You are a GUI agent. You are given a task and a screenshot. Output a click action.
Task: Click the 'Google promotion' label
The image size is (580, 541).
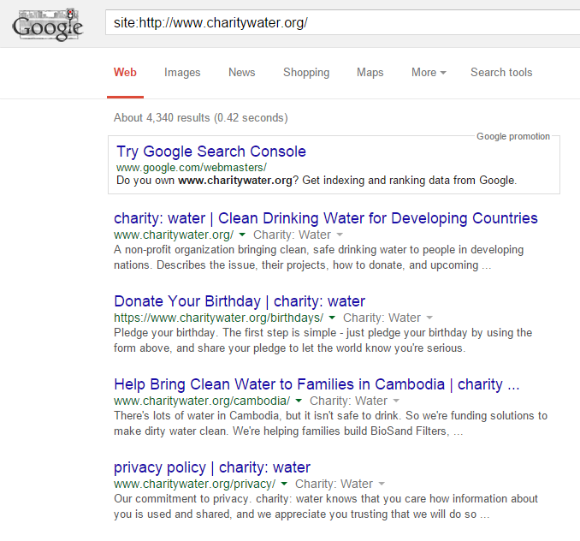pos(513,136)
